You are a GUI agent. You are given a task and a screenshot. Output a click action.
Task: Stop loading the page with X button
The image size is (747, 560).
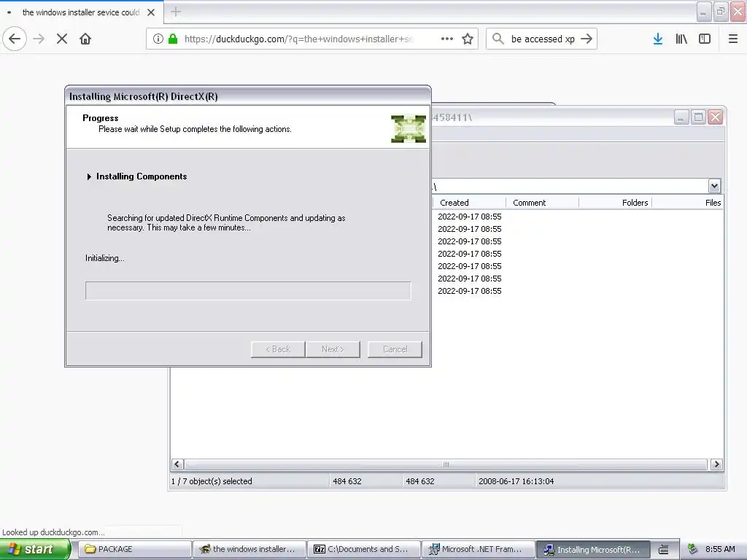click(62, 39)
